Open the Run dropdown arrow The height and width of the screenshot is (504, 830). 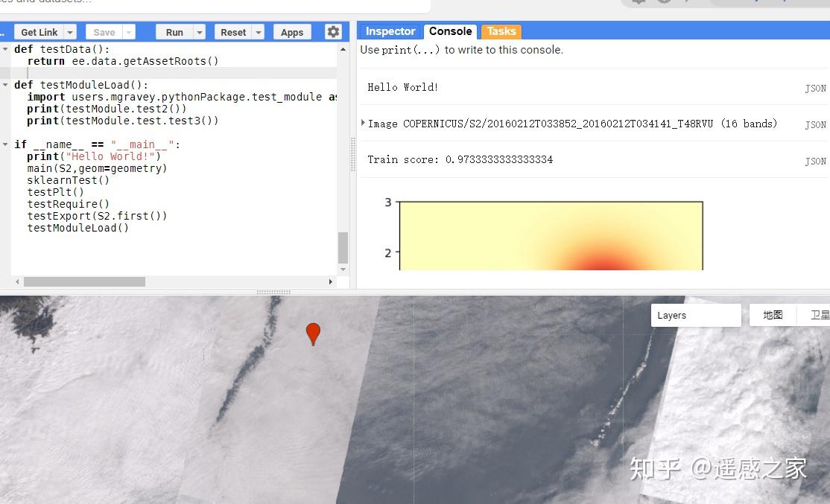tap(198, 31)
